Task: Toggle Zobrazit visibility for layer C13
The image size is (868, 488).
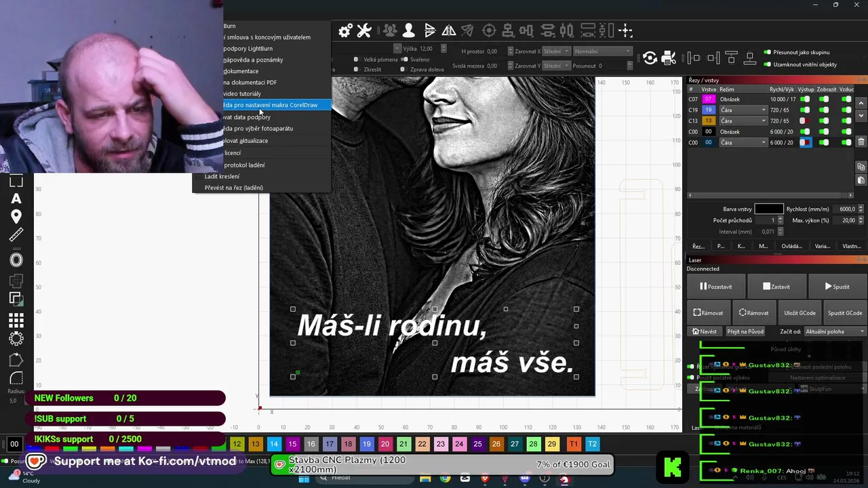Action: [824, 121]
